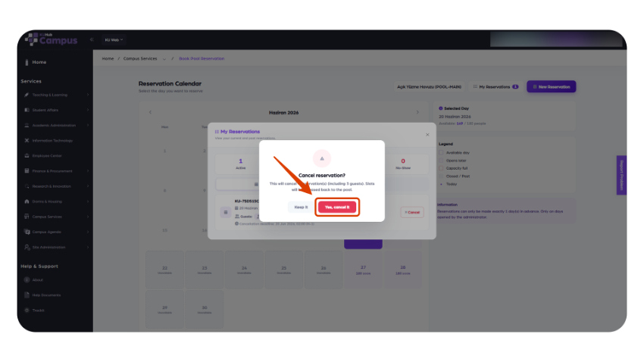Click the Active count card in My Reservations

(x=241, y=164)
